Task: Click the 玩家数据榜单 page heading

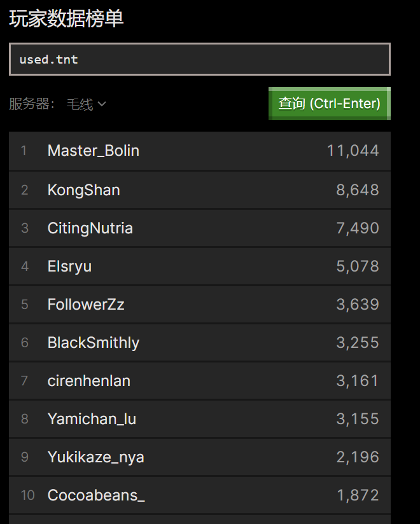Action: [66, 18]
